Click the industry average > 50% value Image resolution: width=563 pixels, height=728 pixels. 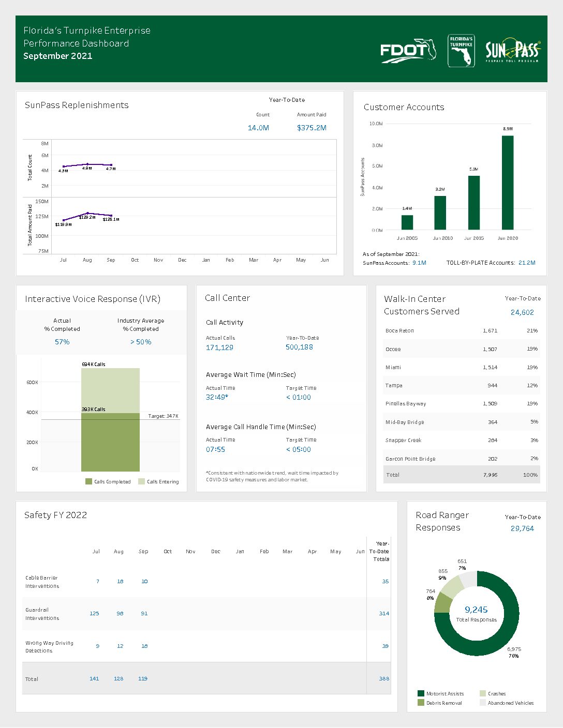(141, 342)
